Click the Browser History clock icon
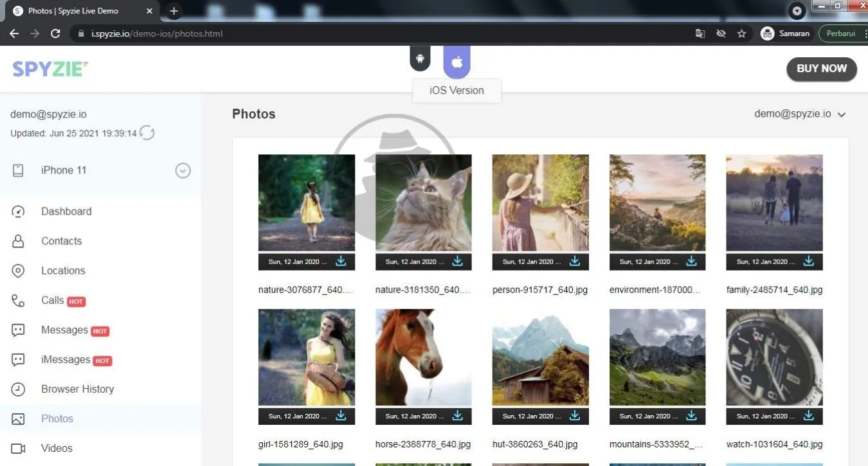Image resolution: width=868 pixels, height=466 pixels. pyautogui.click(x=18, y=389)
